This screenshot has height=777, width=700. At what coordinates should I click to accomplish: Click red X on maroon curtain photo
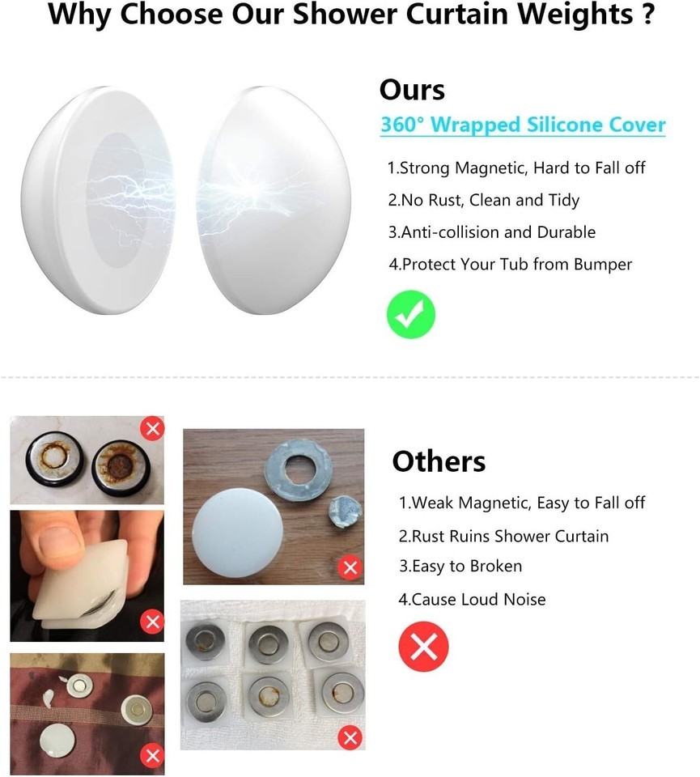pyautogui.click(x=153, y=755)
